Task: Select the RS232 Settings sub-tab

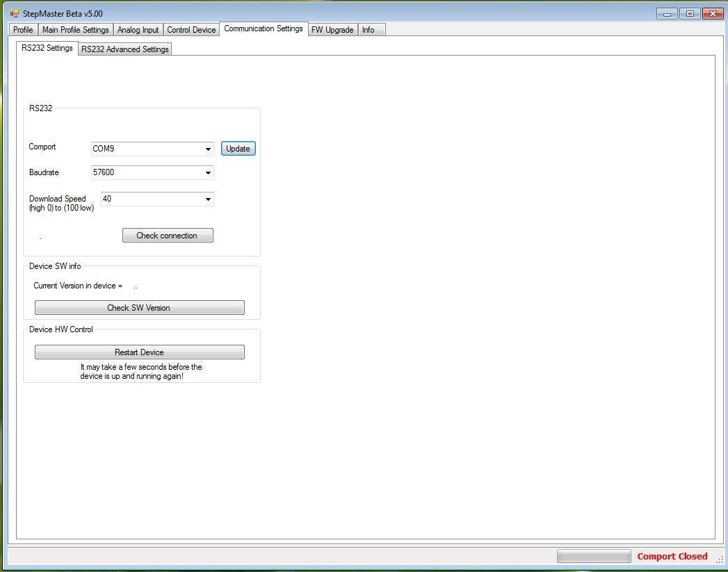Action: click(47, 48)
